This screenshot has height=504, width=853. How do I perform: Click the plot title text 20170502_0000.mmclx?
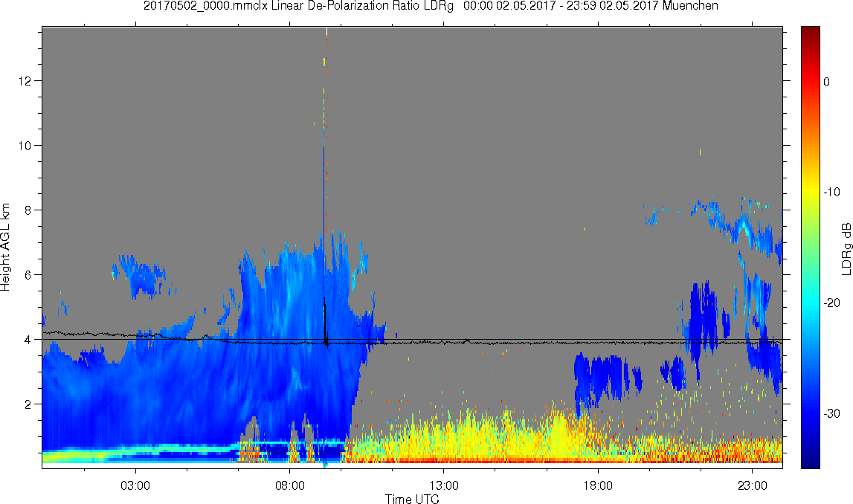[x=206, y=6]
